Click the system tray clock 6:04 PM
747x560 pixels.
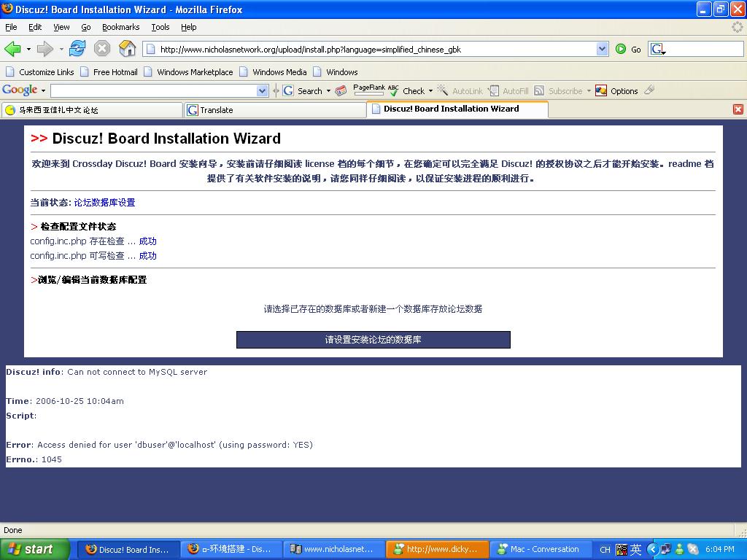click(x=719, y=549)
